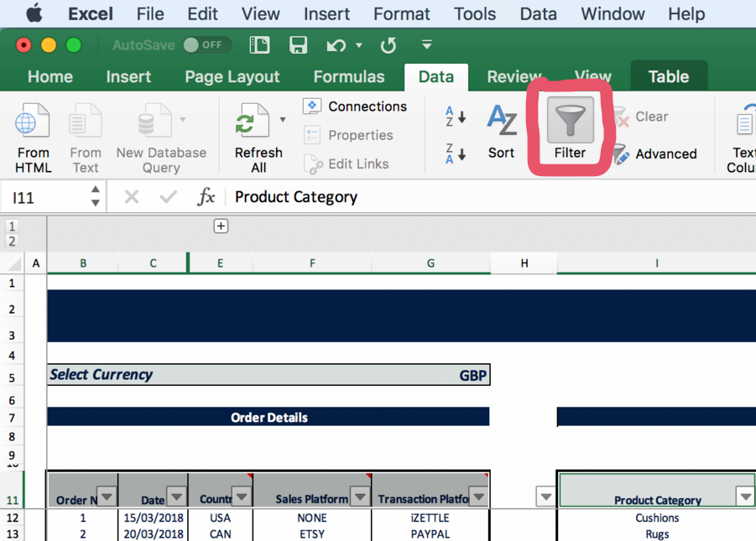The height and width of the screenshot is (541, 756).
Task: Click the Refresh All icon
Action: click(x=252, y=120)
